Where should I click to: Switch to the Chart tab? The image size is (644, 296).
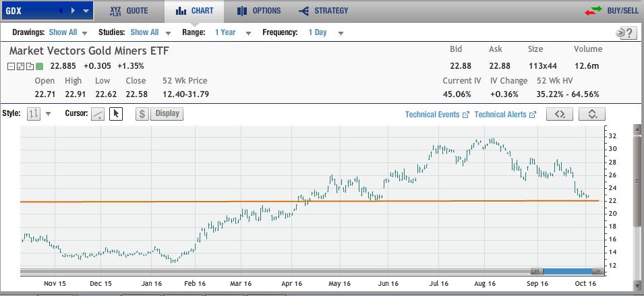[x=194, y=11]
